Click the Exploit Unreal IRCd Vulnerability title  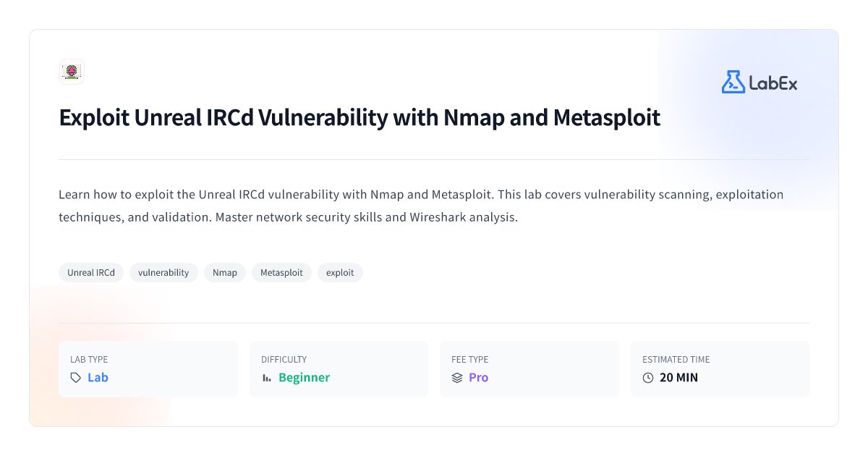coord(359,118)
